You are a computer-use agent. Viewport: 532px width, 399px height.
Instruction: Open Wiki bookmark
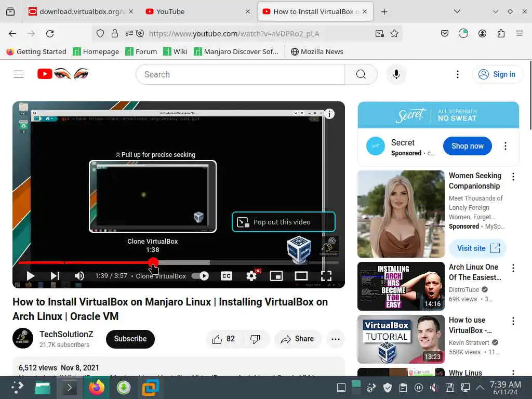(175, 51)
